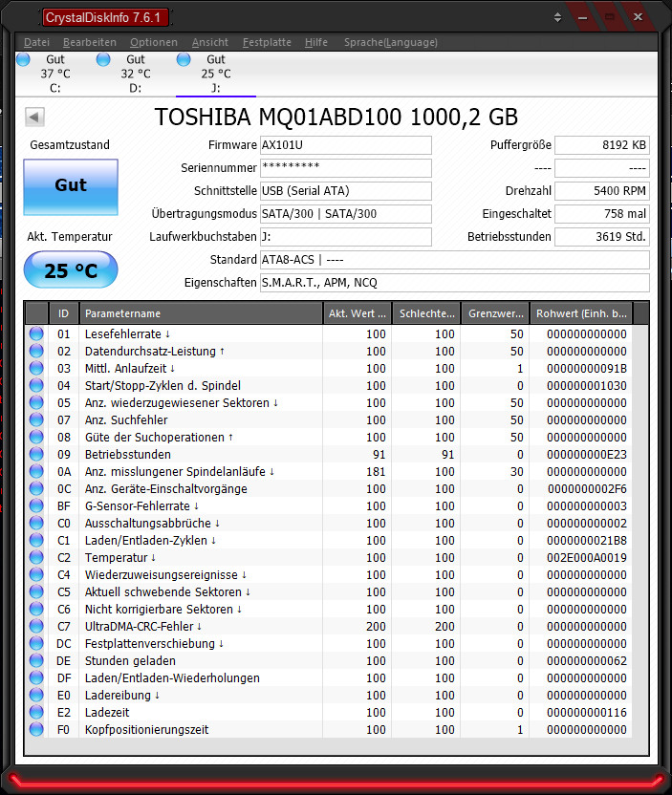This screenshot has width=672, height=795.
Task: Click the Eingeschaltet value 758 mal
Action: point(602,213)
